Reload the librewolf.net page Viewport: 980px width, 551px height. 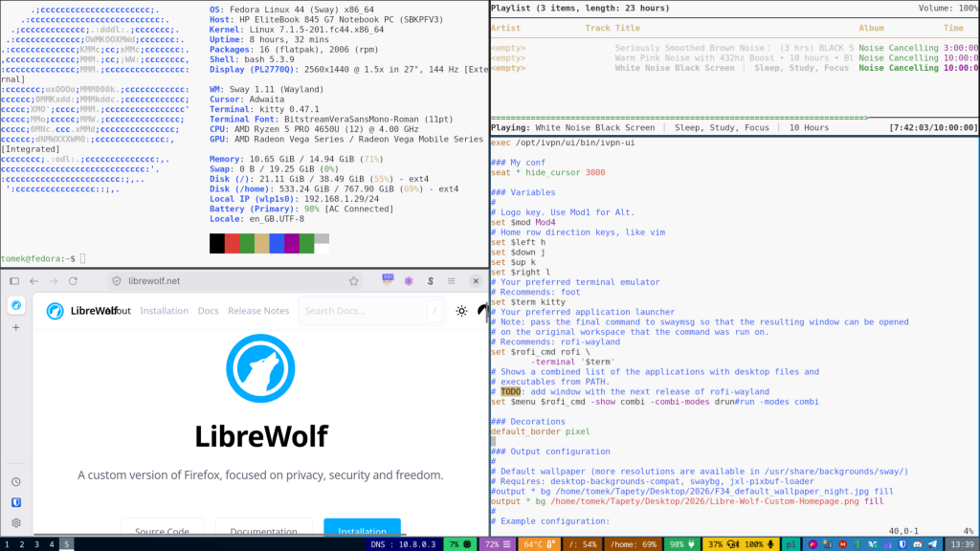coord(73,281)
